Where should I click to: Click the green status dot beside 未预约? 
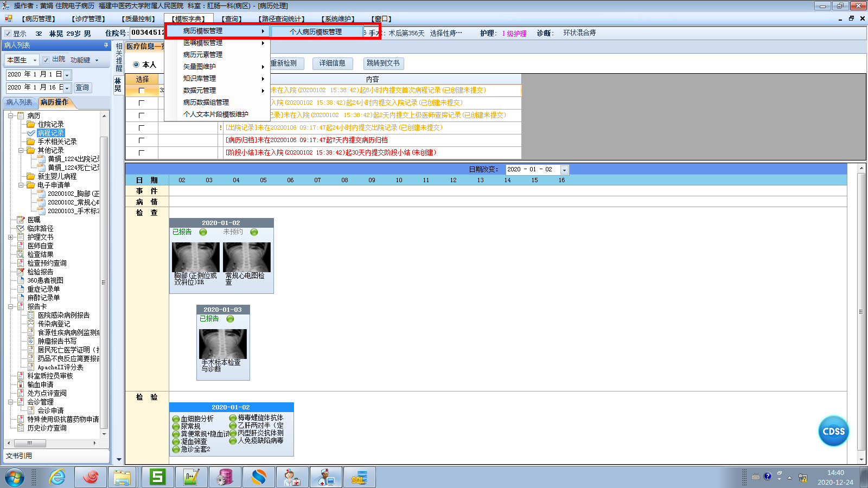point(254,232)
